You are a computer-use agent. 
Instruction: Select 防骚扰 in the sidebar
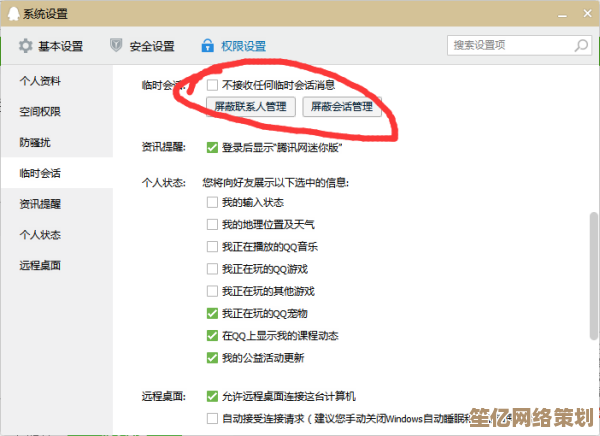pos(34,142)
